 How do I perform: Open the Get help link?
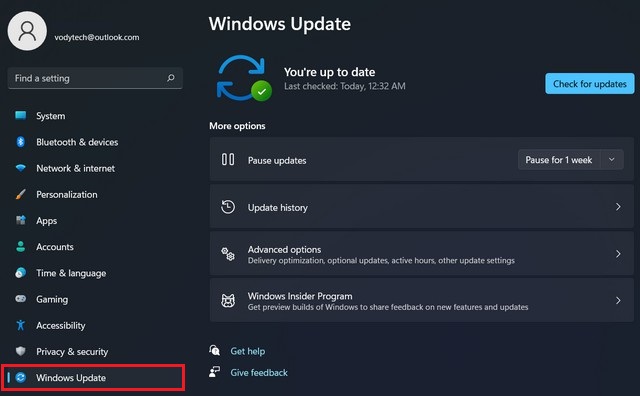click(x=247, y=351)
